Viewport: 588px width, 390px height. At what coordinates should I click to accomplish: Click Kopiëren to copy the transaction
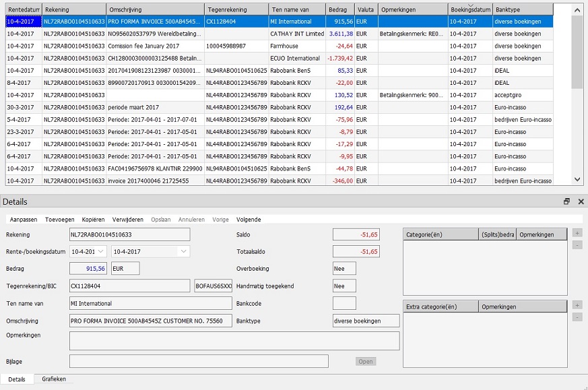pyautogui.click(x=93, y=220)
